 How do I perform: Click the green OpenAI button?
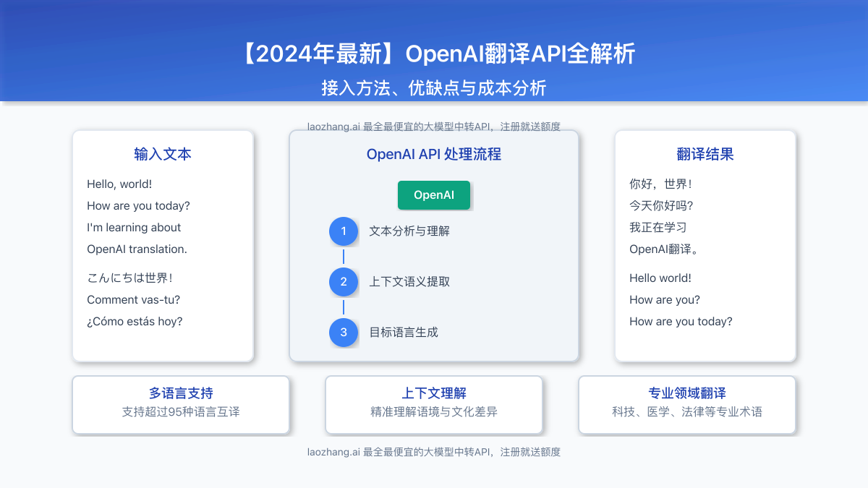[x=434, y=195]
